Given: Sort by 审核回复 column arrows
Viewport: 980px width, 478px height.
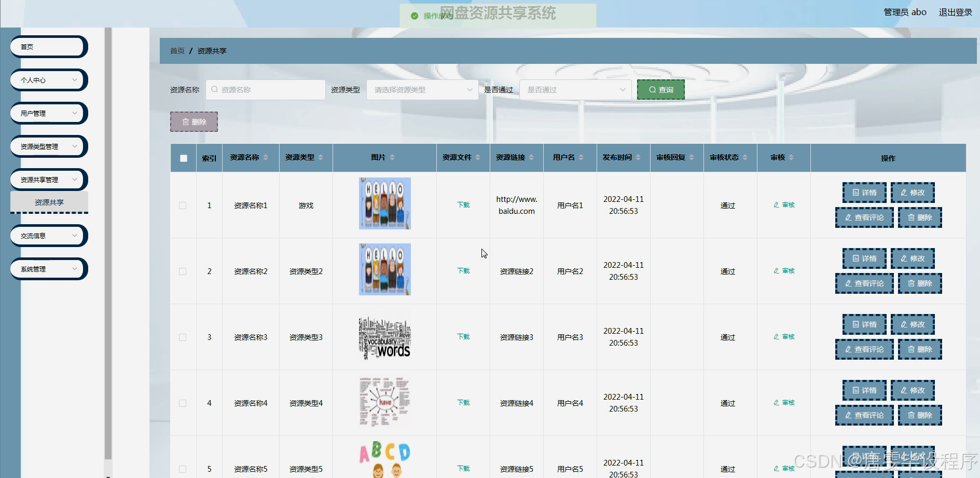Looking at the screenshot, I should coord(692,158).
